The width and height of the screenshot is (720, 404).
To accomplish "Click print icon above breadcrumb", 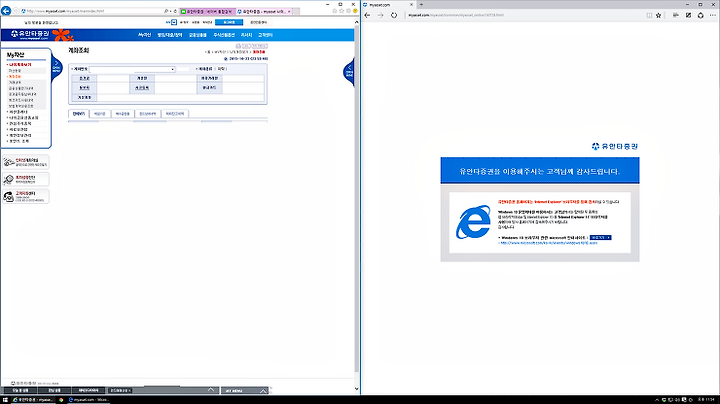I will coord(238,46).
